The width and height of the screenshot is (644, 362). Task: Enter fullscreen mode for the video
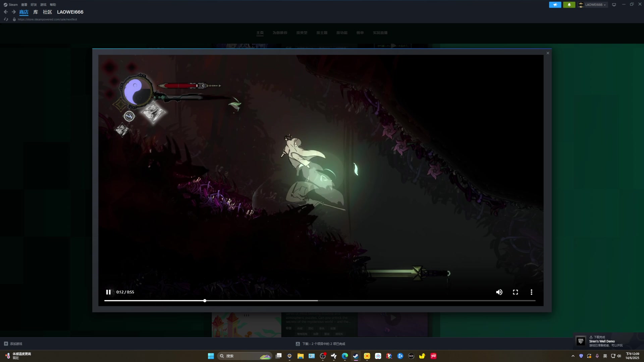click(516, 292)
